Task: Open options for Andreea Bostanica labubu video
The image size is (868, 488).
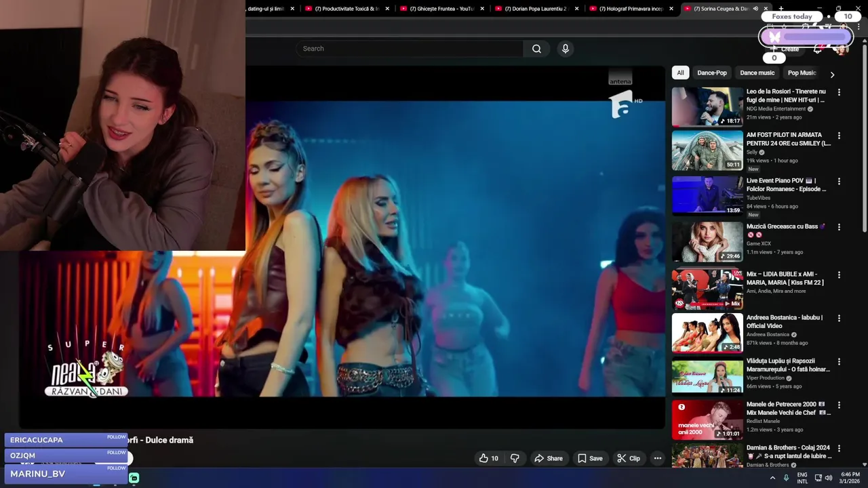Action: tap(839, 318)
